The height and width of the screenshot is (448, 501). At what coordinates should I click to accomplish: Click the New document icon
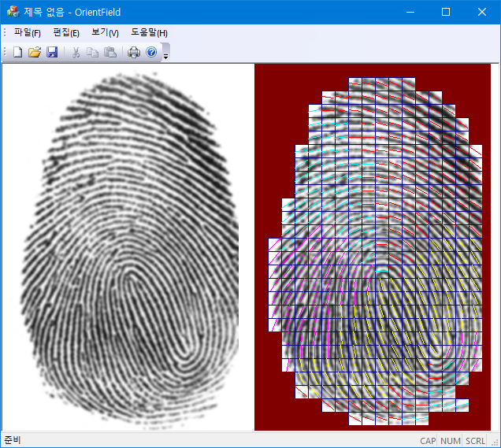[17, 52]
